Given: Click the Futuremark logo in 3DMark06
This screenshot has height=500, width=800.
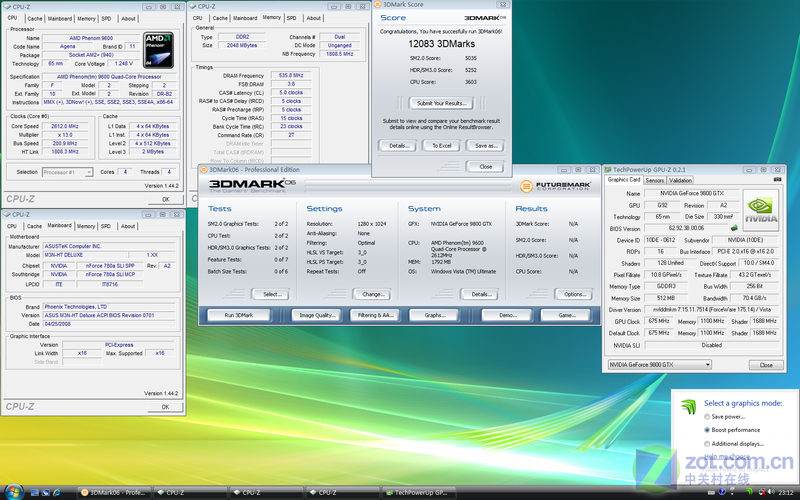Looking at the screenshot, I should tap(556, 186).
